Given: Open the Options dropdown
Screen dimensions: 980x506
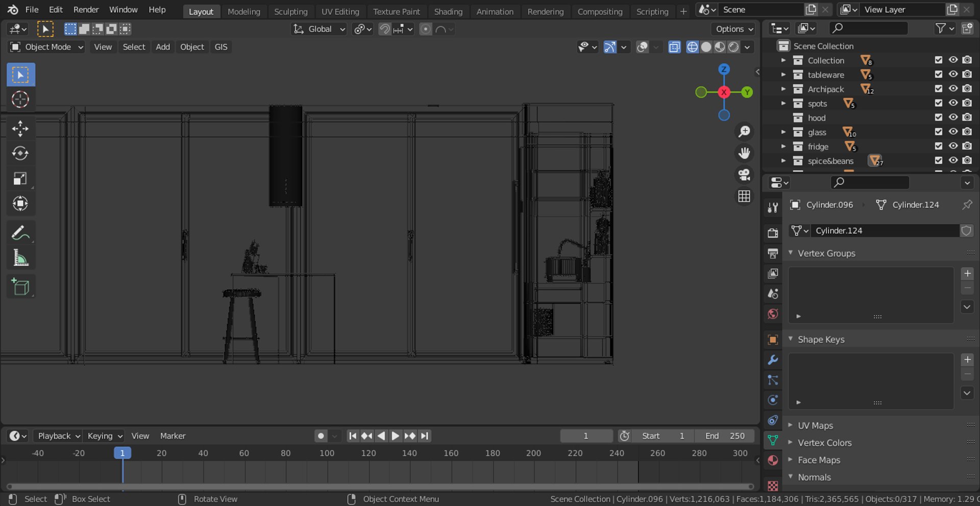Looking at the screenshot, I should [733, 29].
